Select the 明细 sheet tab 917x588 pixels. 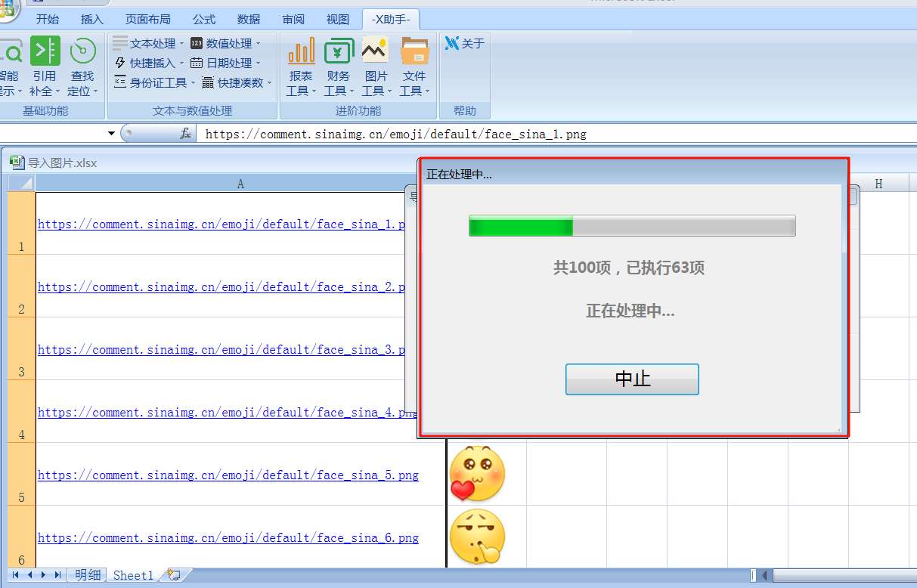pyautogui.click(x=88, y=575)
